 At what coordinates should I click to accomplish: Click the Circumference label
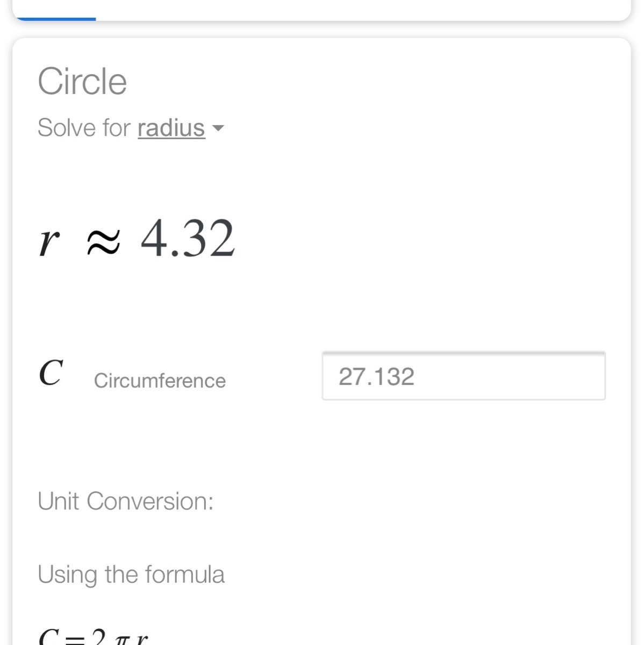[160, 381]
